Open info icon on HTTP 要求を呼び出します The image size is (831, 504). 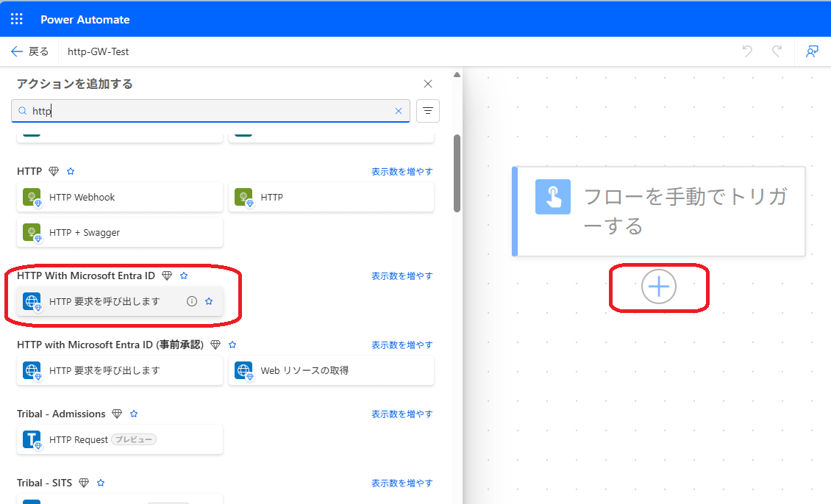click(192, 301)
